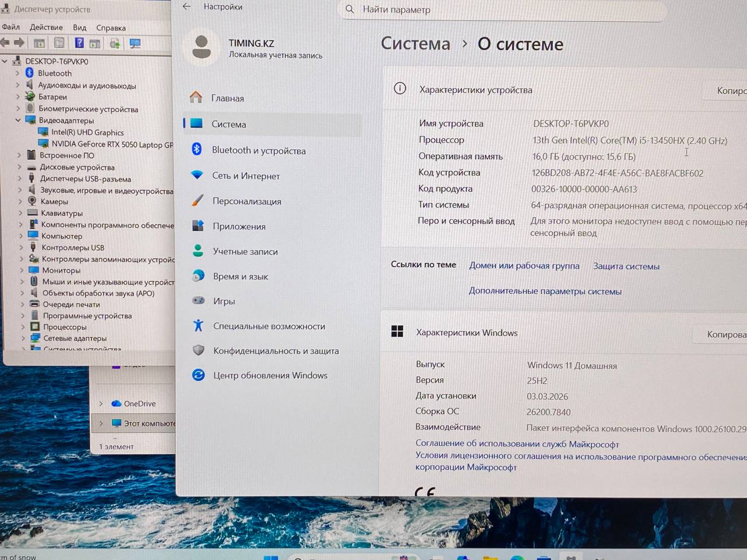
Task: Open Игры via the gamepad icon
Action: (x=198, y=300)
